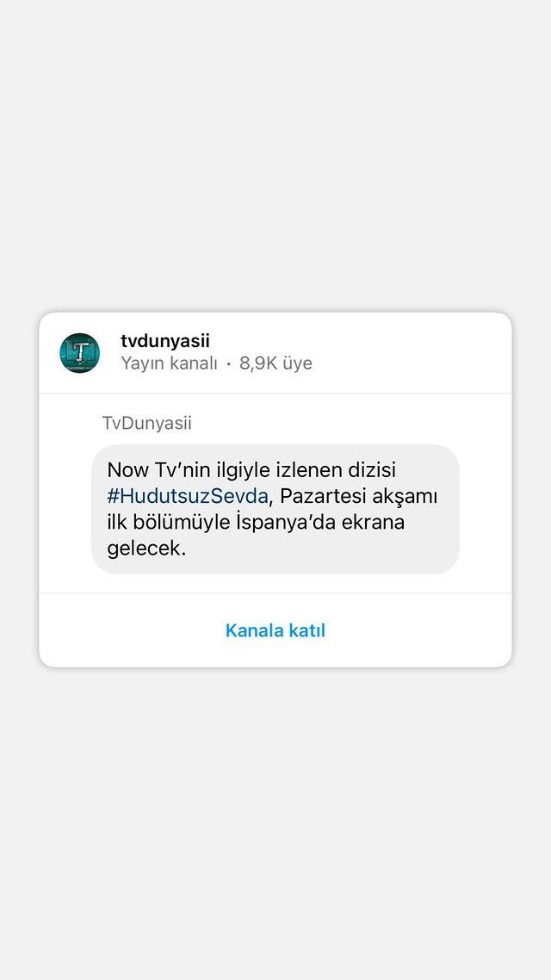Click the line 'ilk bölümüyle İspanya'da ekrana'
Viewport: 551px width, 980px height.
256,523
